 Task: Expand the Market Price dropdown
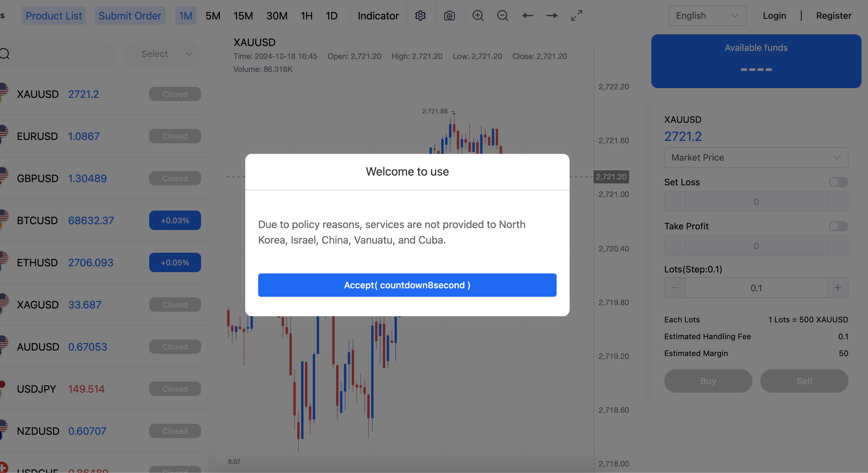coord(756,157)
